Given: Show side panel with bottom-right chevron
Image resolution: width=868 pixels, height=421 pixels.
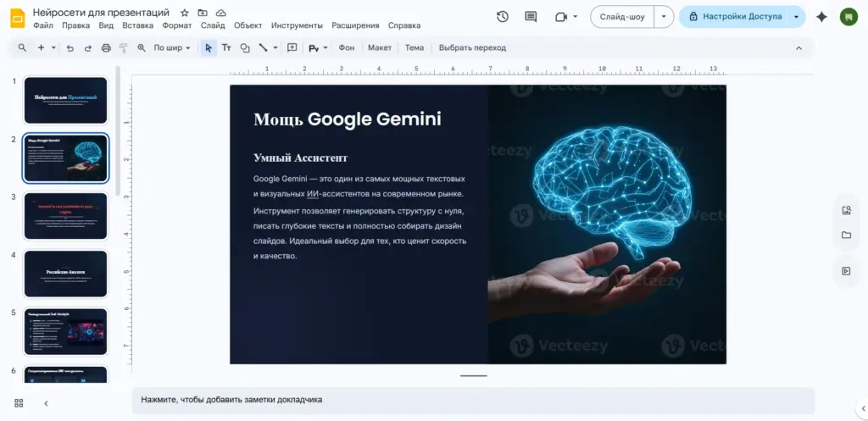Looking at the screenshot, I should [x=862, y=409].
